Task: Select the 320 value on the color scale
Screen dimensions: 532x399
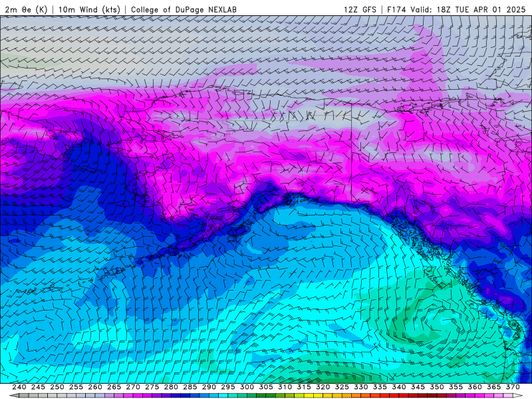Action: tap(323, 387)
